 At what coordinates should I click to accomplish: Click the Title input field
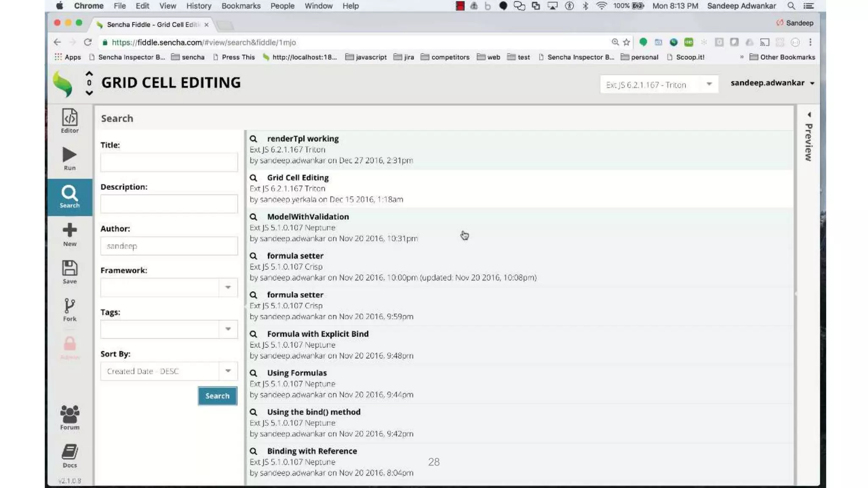coord(169,162)
